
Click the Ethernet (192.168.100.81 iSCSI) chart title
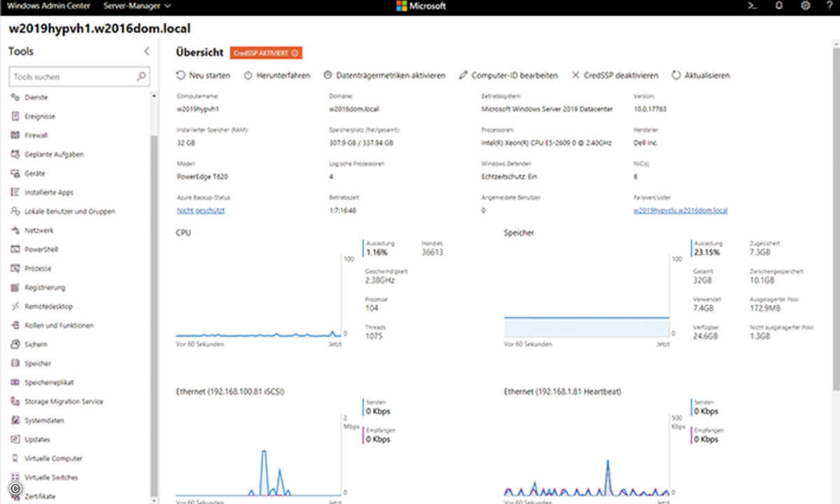click(x=230, y=392)
